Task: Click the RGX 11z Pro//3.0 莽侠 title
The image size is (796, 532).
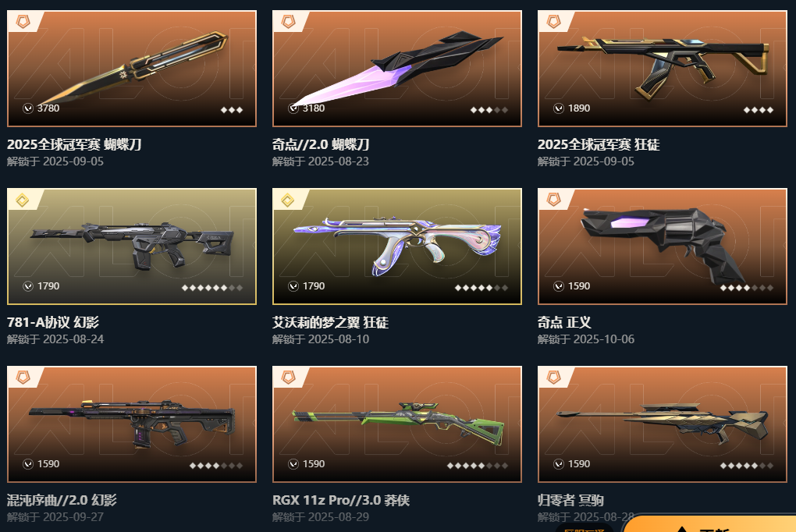Action: point(340,500)
